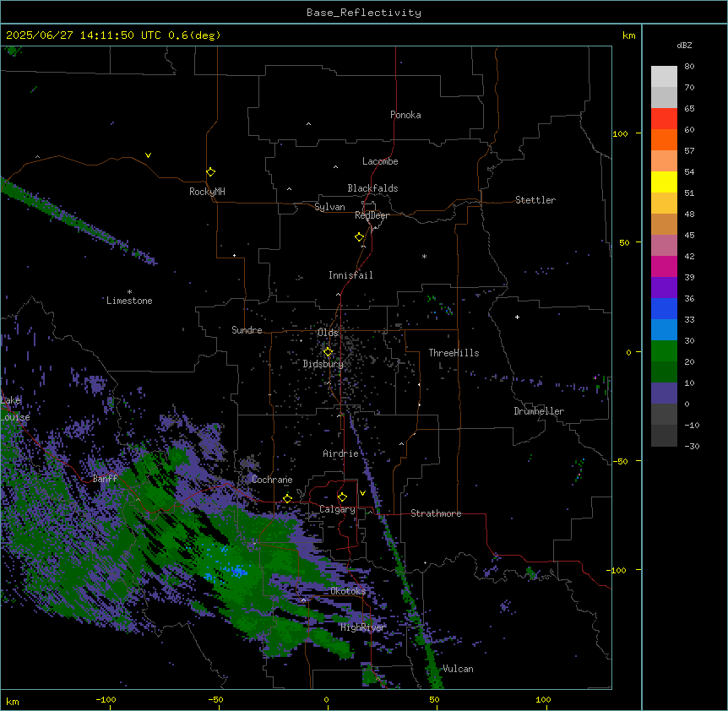The width and height of the screenshot is (728, 711).
Task: Pick the light blue 30-33 dBZ swatch
Action: (664, 330)
